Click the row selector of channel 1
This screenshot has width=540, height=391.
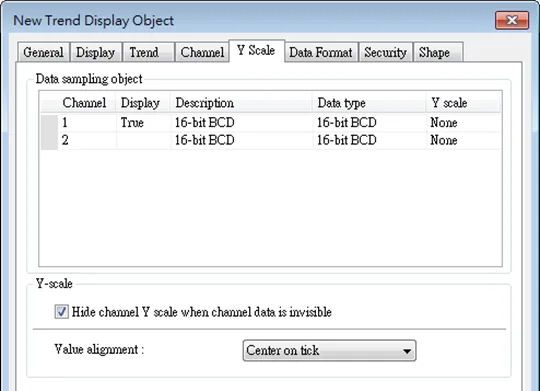(49, 123)
